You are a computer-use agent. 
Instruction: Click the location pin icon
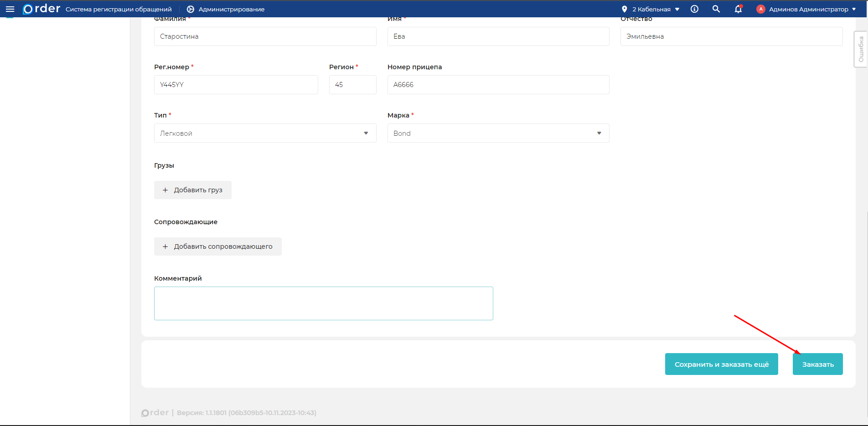pos(624,9)
